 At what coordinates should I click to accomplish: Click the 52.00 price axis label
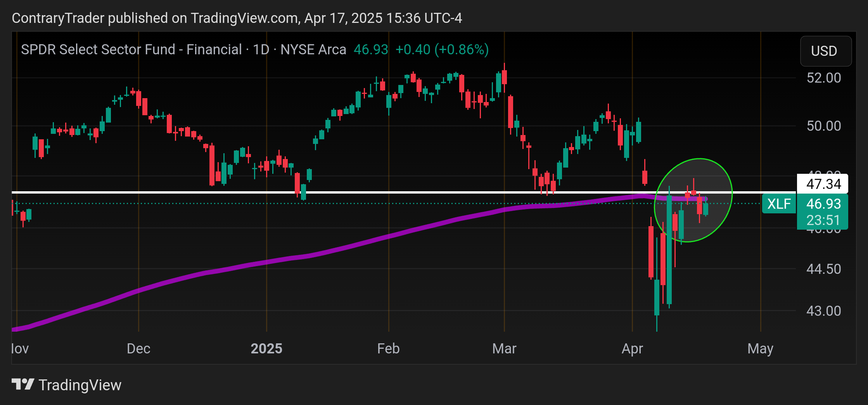(824, 78)
